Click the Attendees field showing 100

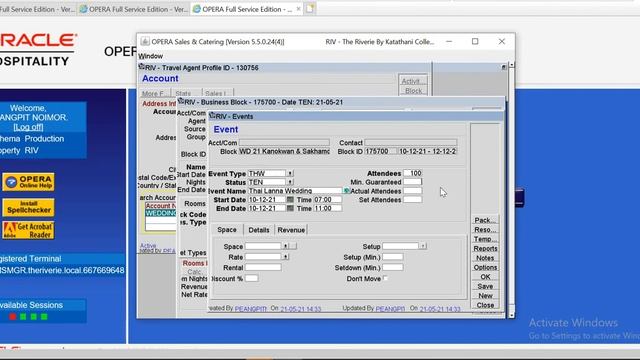(x=413, y=173)
